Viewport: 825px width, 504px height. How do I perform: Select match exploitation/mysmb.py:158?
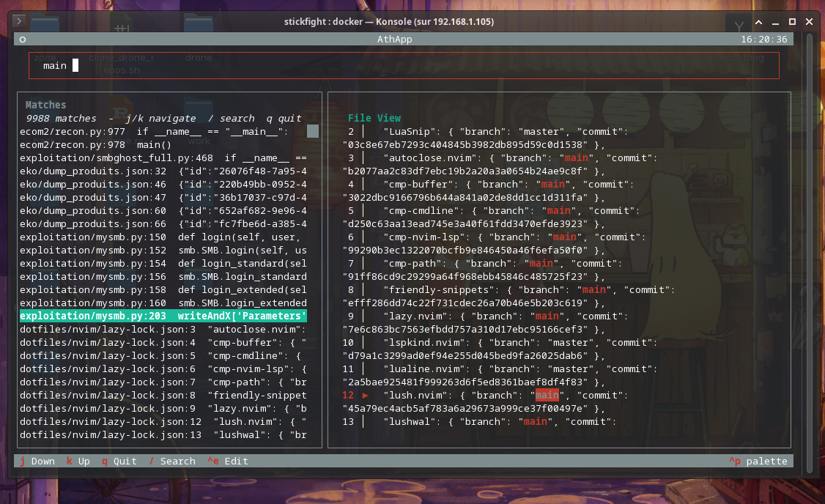click(163, 289)
